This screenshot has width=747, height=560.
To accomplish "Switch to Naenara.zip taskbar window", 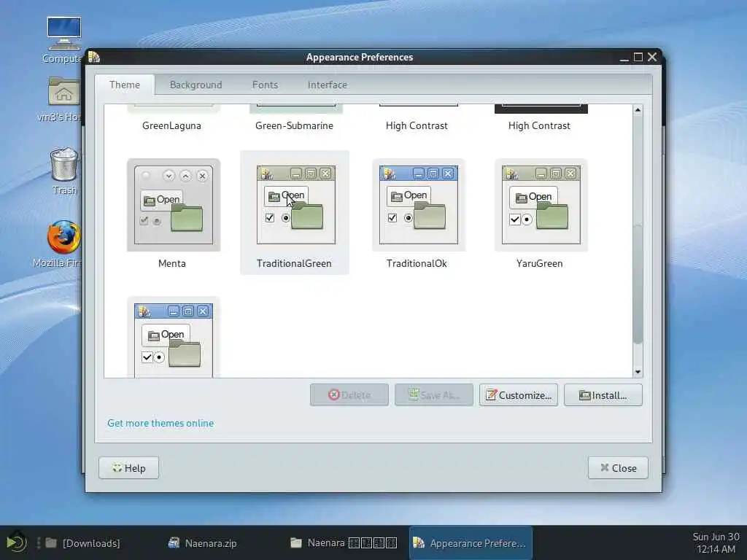I will click(203, 542).
